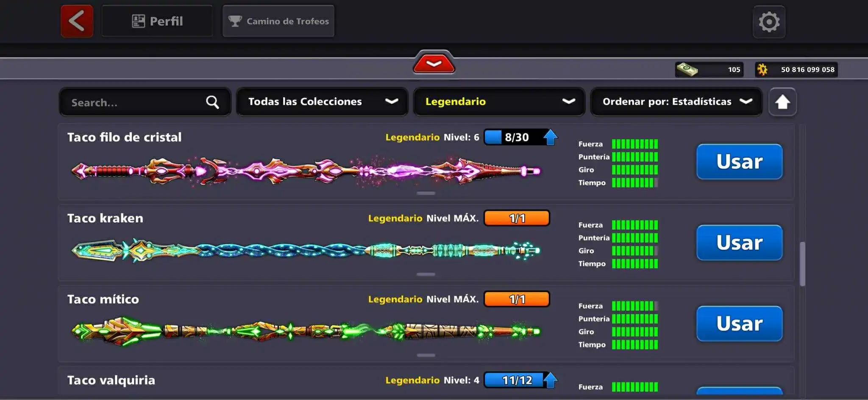Tap the white scroll-to-top arrow button

tap(782, 102)
